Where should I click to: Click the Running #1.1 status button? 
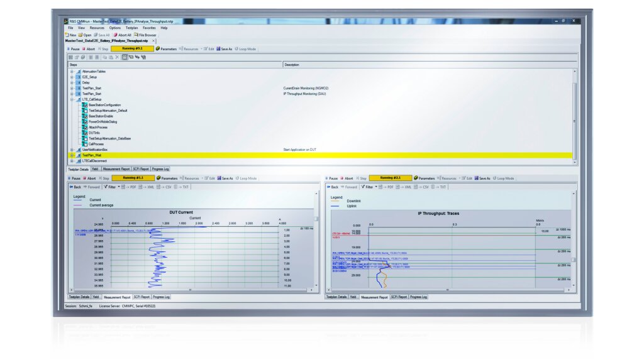[x=133, y=178]
